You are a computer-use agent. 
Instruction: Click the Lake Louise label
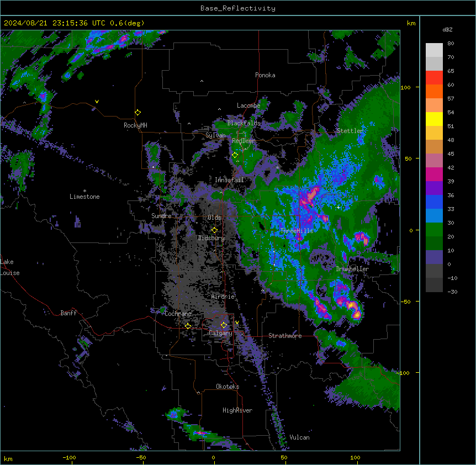click(x=10, y=267)
